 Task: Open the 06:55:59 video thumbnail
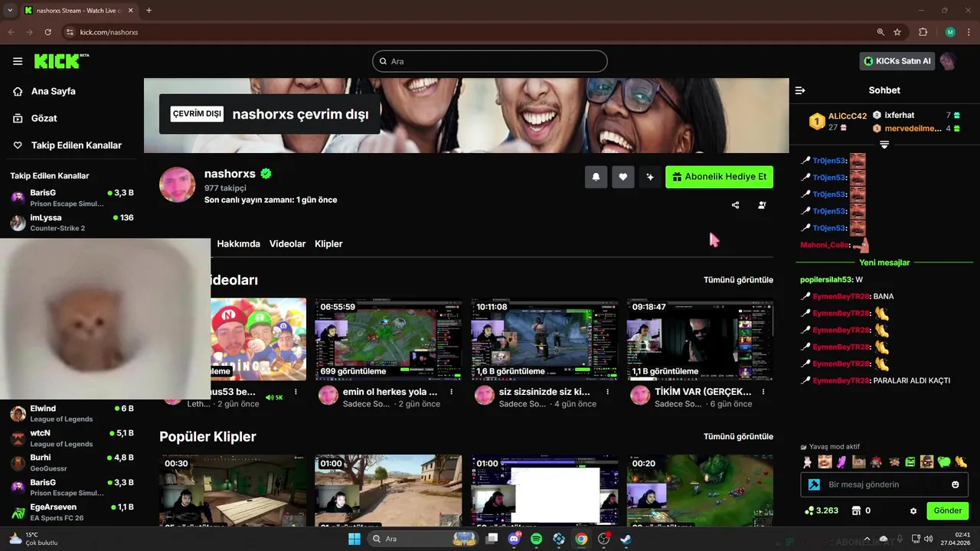[388, 339]
